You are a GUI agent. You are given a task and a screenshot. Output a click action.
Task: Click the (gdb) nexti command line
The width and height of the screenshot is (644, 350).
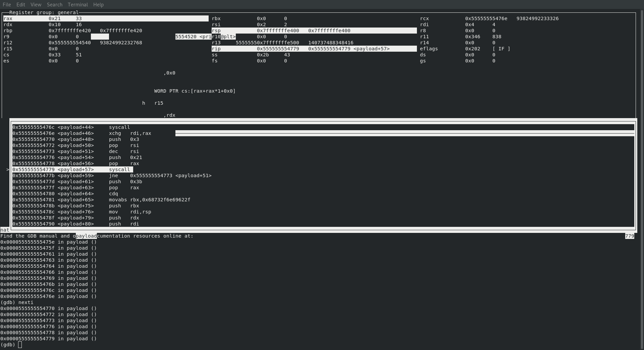click(17, 302)
